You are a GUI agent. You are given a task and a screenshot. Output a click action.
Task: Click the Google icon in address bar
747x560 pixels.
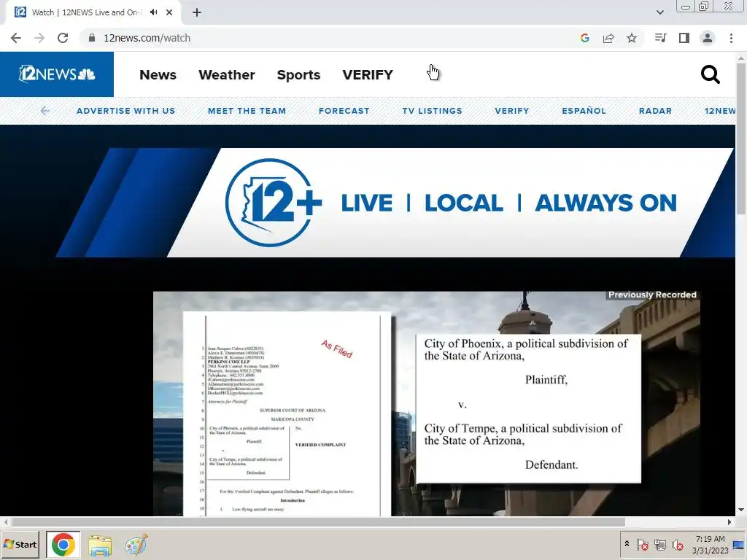pyautogui.click(x=585, y=38)
